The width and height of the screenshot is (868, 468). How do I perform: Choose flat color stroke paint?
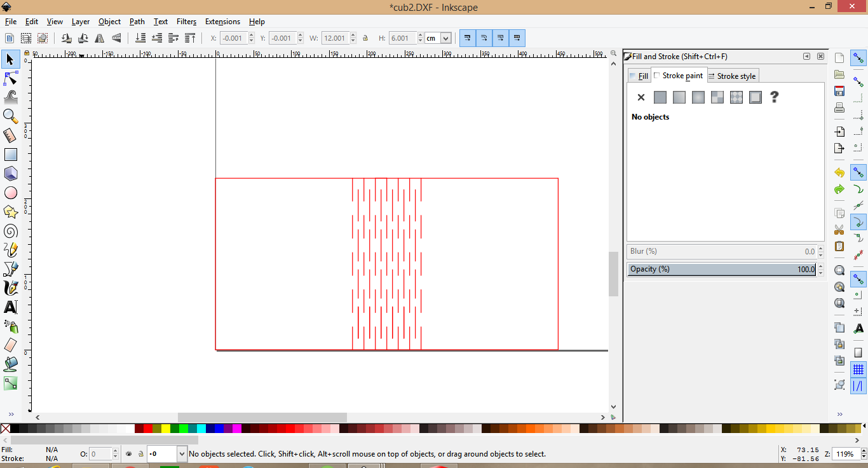pyautogui.click(x=660, y=97)
